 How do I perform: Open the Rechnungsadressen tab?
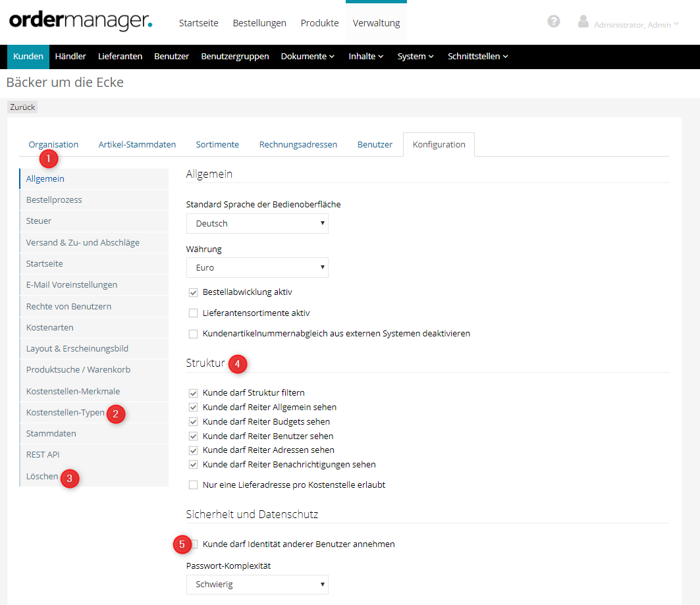tap(298, 145)
